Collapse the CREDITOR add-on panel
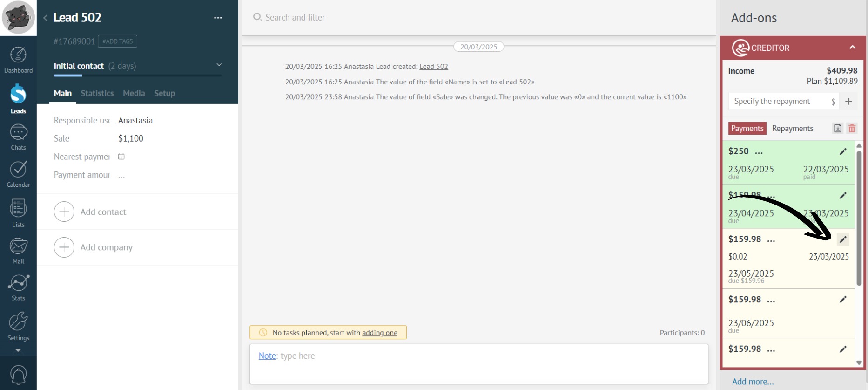Screen dimensions: 868x390 [x=852, y=48]
